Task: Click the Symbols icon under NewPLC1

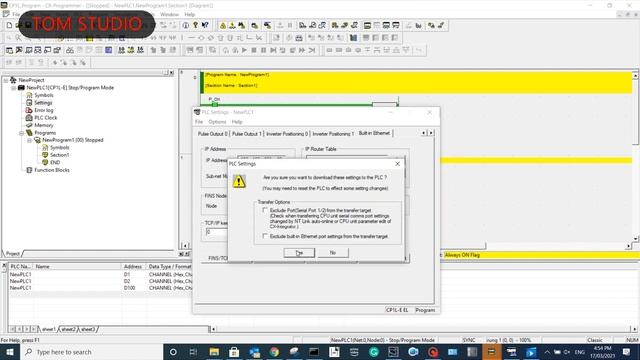Action: point(29,95)
